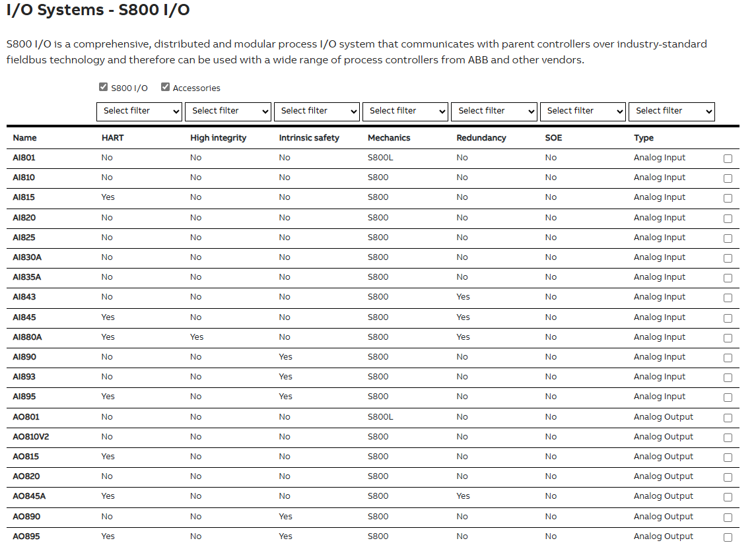Open the Type filter dropdown

click(671, 112)
